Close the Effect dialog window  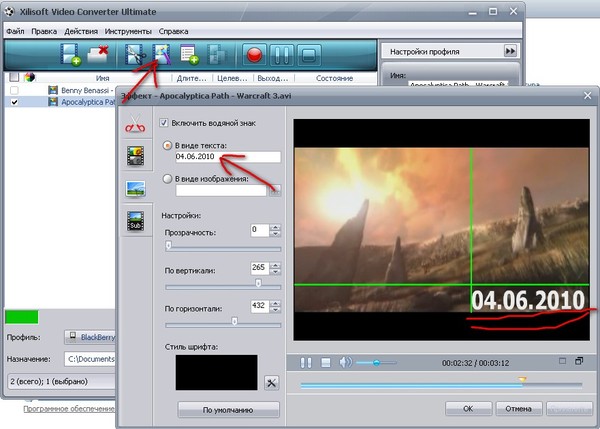click(588, 96)
